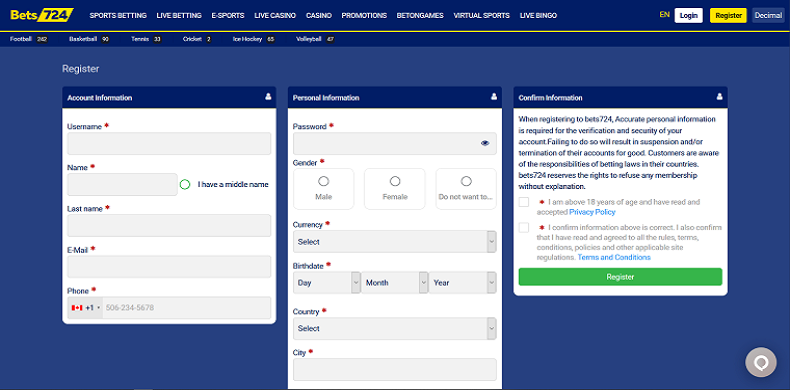
Task: View the Promotions page
Action: [x=364, y=16]
